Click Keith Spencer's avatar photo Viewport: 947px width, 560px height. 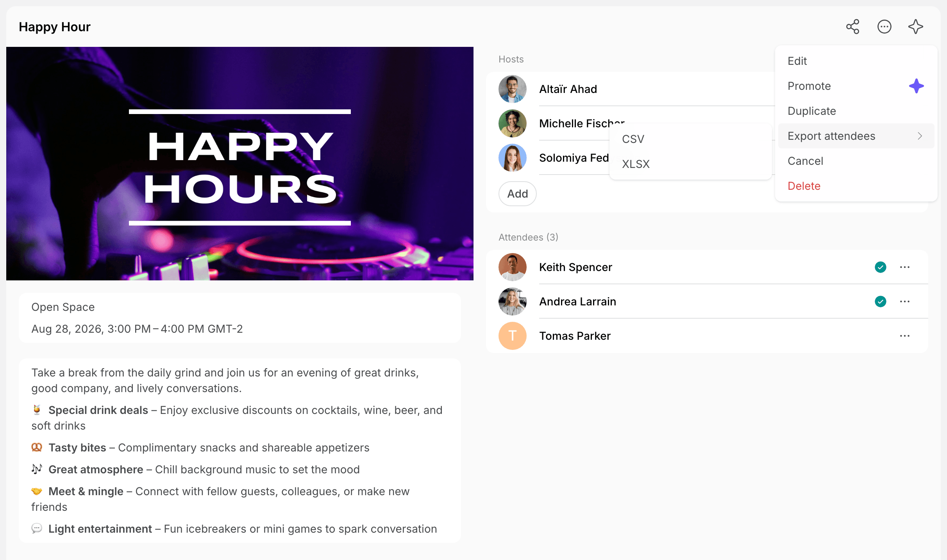513,267
